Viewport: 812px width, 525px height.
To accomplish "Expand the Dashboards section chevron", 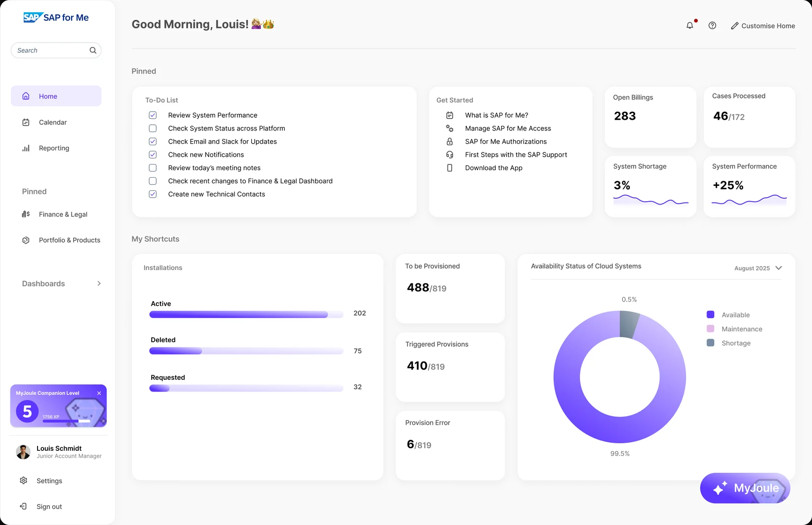I will pos(99,283).
